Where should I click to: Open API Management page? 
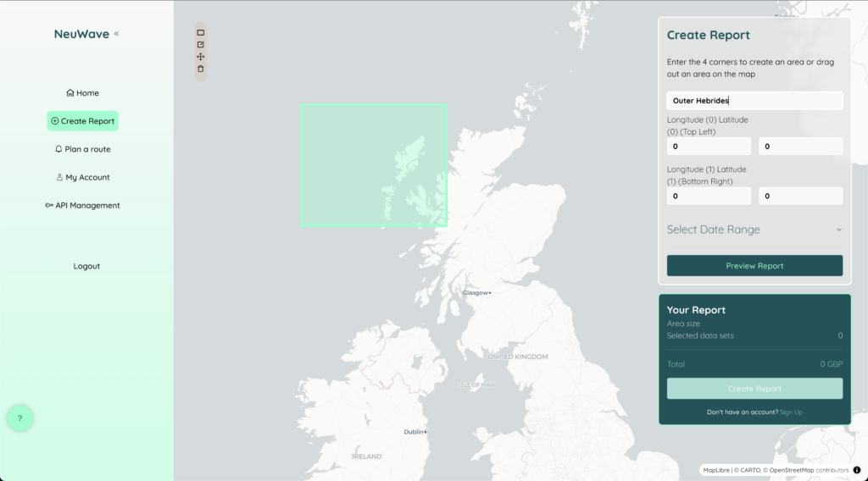tap(82, 205)
